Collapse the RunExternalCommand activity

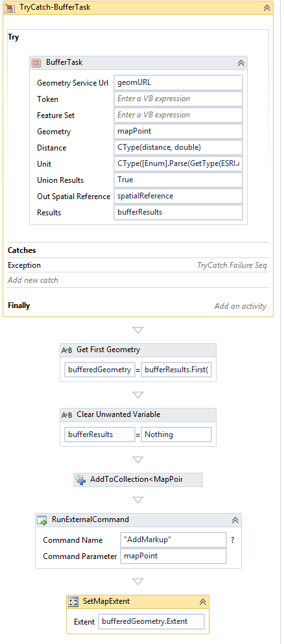tap(235, 520)
